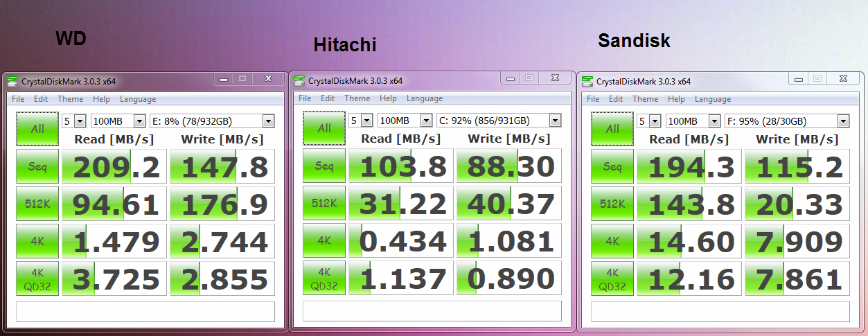Open the E: drive selector dropdown
Viewport: 868px width, 336px height.
point(212,121)
